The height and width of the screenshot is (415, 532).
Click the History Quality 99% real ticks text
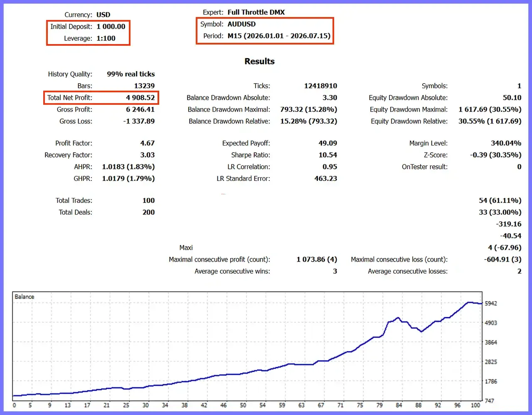point(131,74)
